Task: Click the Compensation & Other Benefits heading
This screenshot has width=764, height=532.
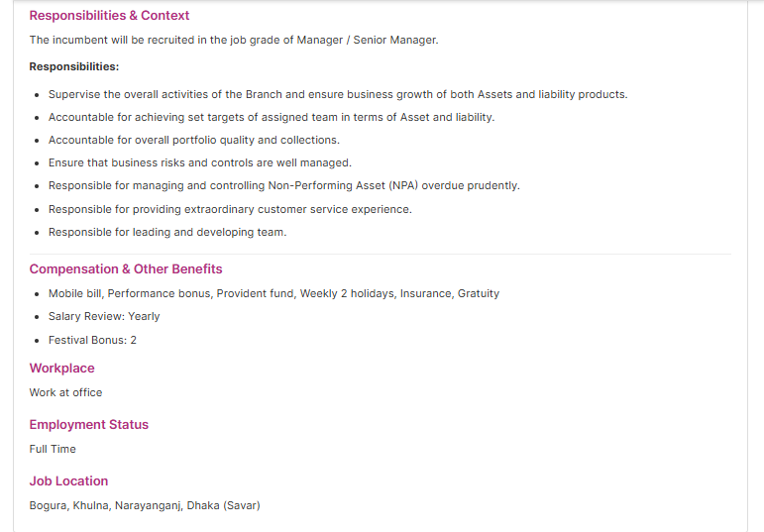Action: pyautogui.click(x=126, y=268)
